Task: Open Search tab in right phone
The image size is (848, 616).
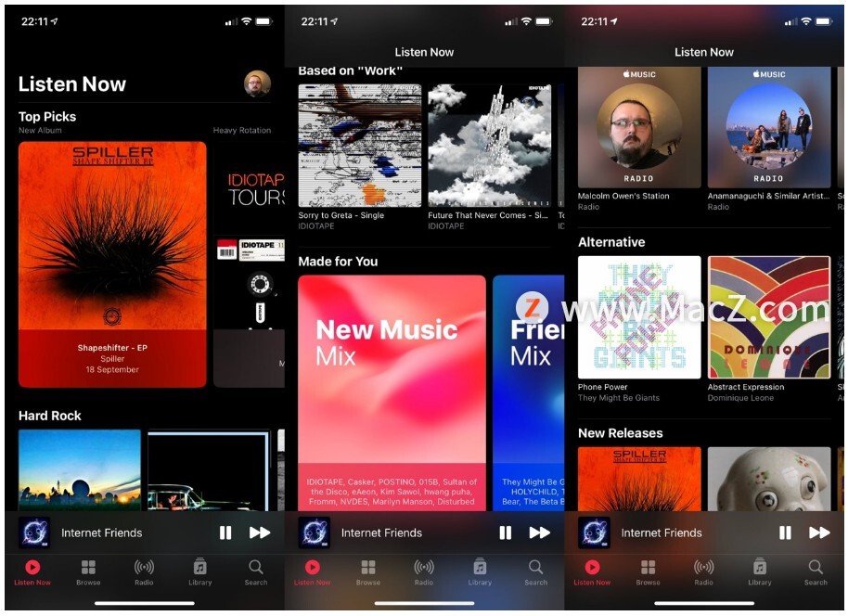Action: [x=816, y=572]
